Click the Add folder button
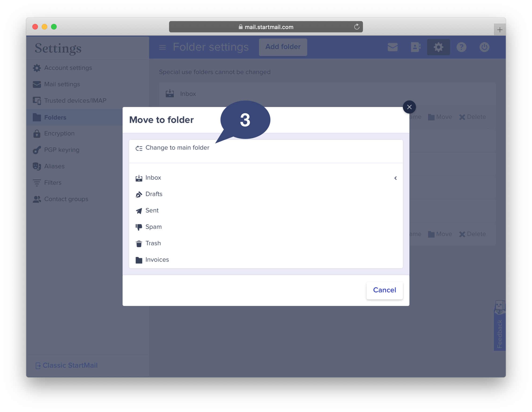 click(x=283, y=47)
